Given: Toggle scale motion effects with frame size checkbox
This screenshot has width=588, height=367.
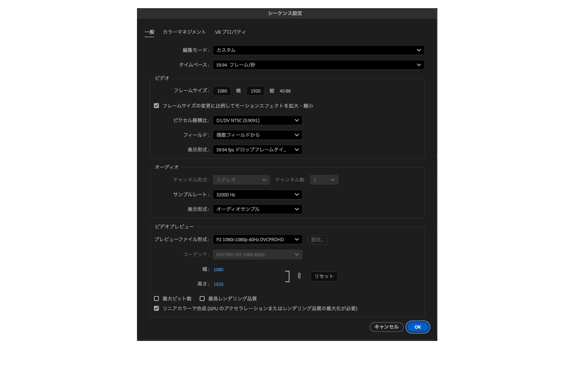Looking at the screenshot, I should 156,106.
